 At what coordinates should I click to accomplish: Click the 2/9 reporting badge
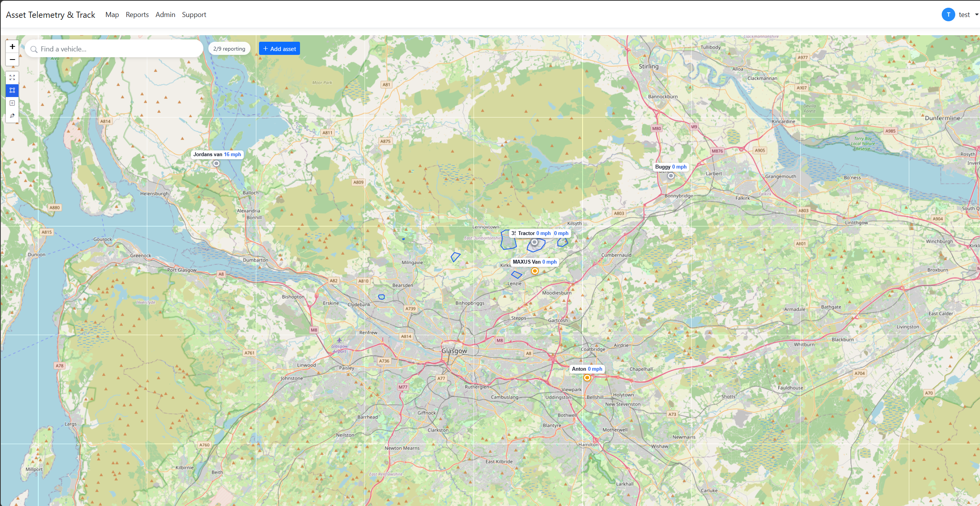(229, 49)
